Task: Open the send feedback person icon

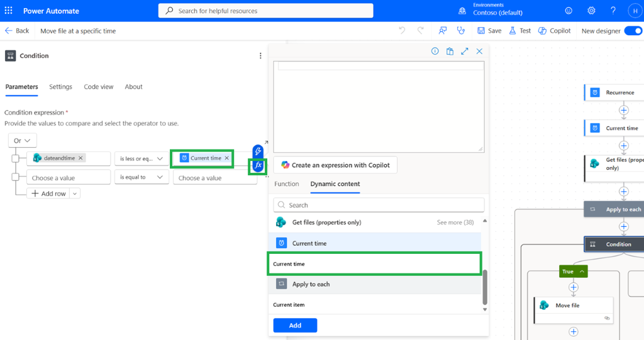Action: tap(443, 31)
